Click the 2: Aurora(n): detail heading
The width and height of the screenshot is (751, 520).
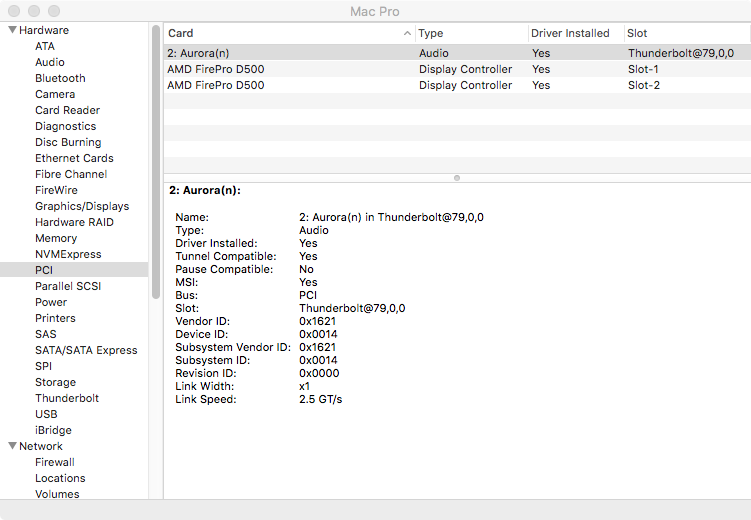point(205,190)
